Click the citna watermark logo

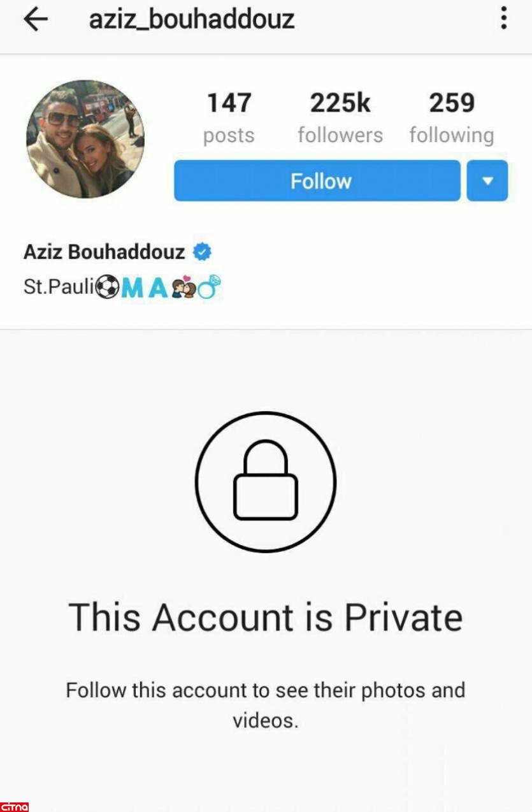click(x=14, y=806)
